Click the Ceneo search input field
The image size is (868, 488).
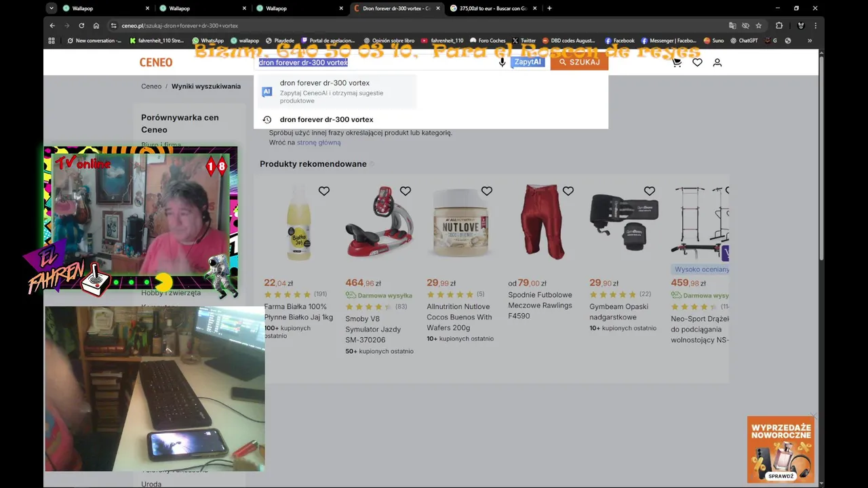pos(376,62)
